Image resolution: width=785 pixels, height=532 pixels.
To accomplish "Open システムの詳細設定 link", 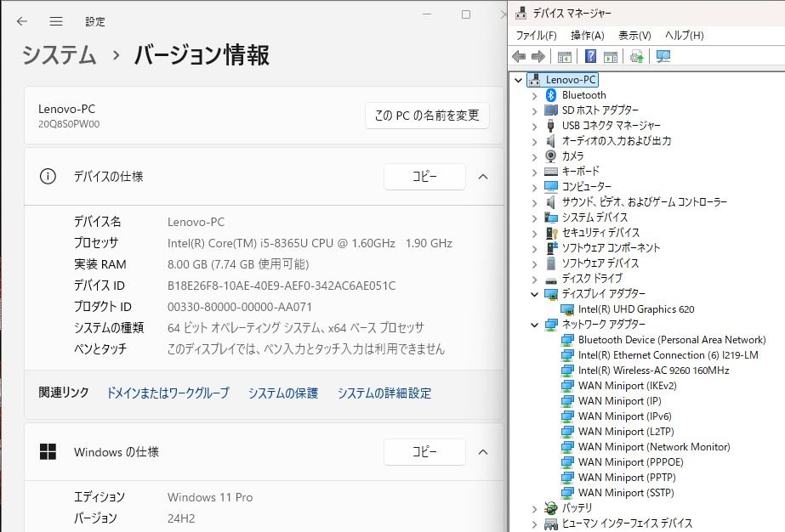I will (x=384, y=393).
